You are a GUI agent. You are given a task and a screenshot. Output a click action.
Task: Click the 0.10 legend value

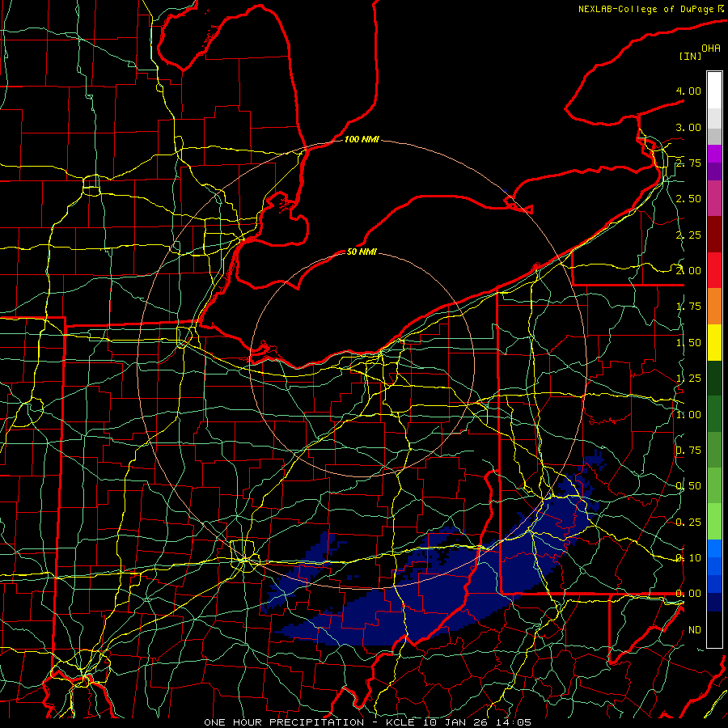[688, 558]
